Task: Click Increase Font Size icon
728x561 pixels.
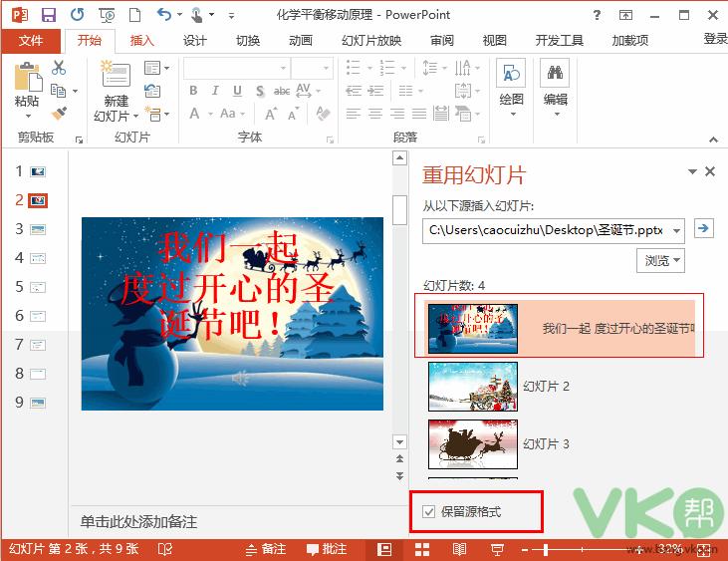Action: click(271, 114)
